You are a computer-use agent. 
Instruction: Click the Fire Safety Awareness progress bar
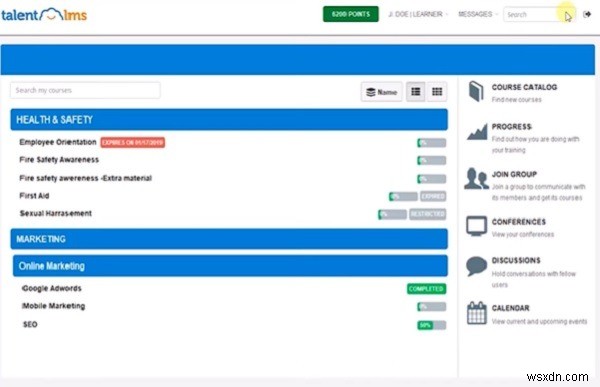(x=432, y=160)
